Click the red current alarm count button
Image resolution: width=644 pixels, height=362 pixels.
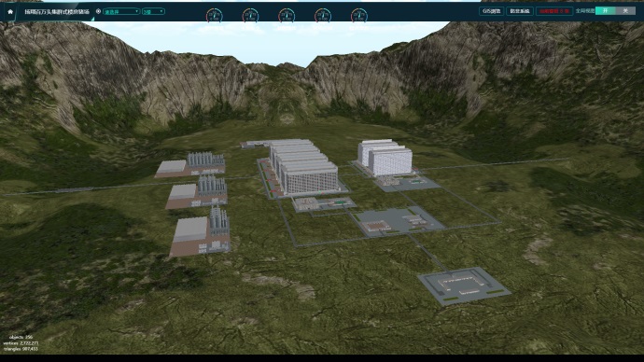coord(554,11)
